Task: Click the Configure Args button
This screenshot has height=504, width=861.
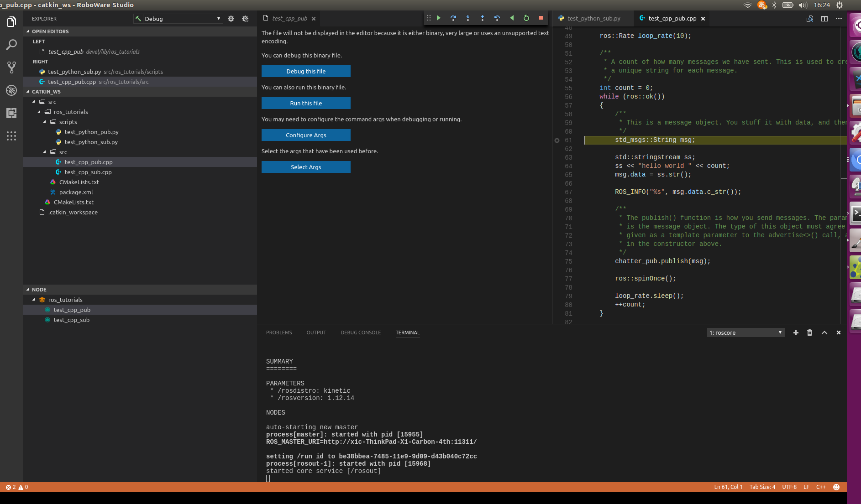Action: click(x=306, y=135)
